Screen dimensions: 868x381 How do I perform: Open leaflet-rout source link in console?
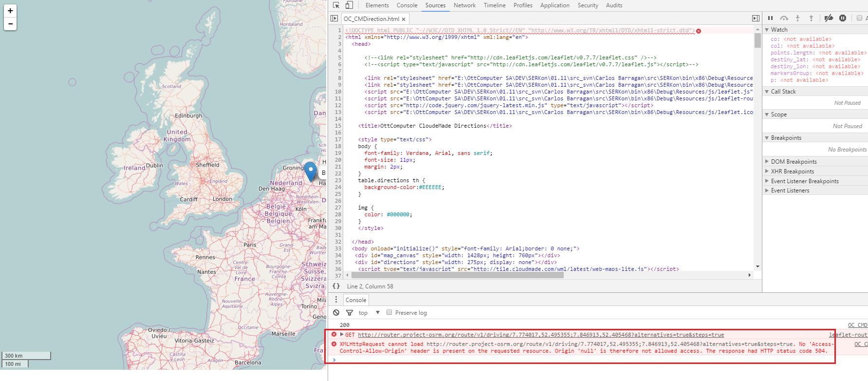click(848, 335)
